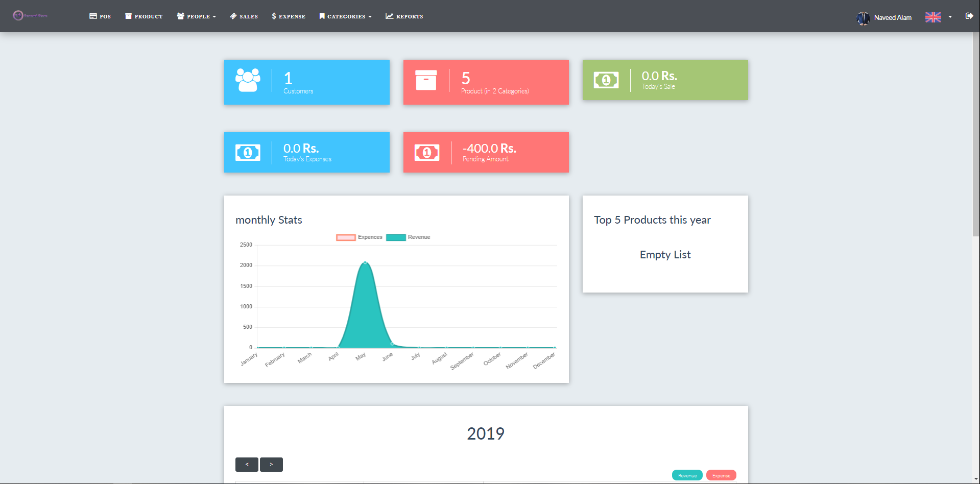Click the Product box icon in the navbar

(128, 16)
